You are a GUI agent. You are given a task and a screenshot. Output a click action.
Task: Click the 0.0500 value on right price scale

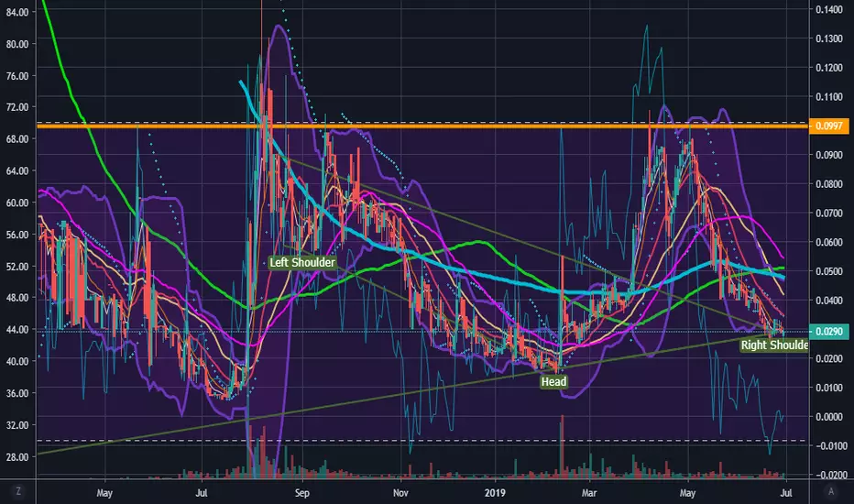click(829, 271)
